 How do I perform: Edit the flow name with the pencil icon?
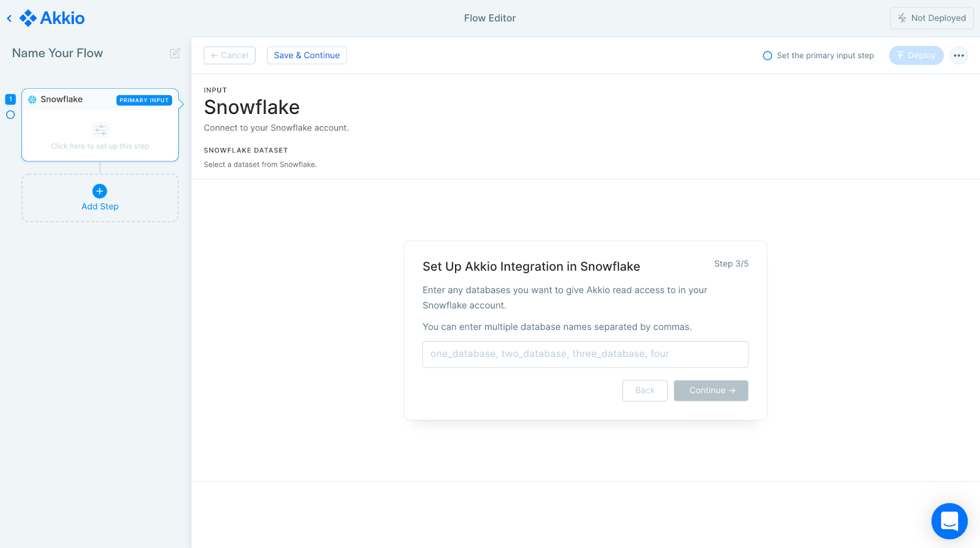[x=175, y=53]
